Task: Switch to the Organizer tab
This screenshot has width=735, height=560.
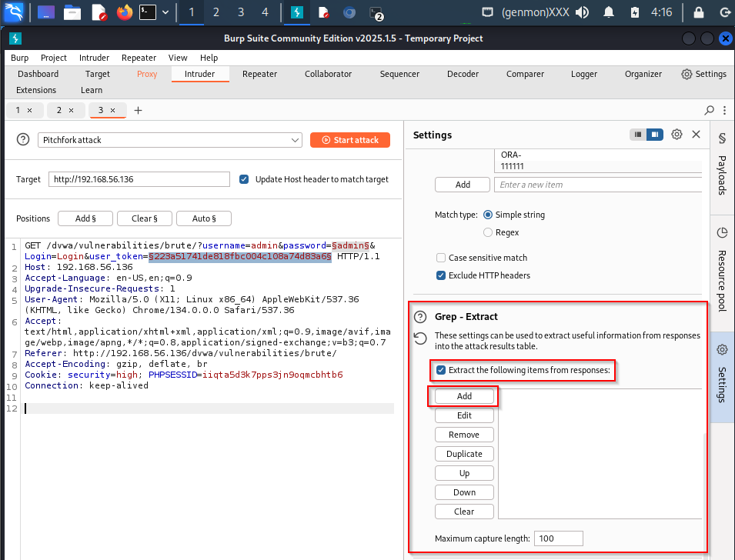Action: coord(643,74)
